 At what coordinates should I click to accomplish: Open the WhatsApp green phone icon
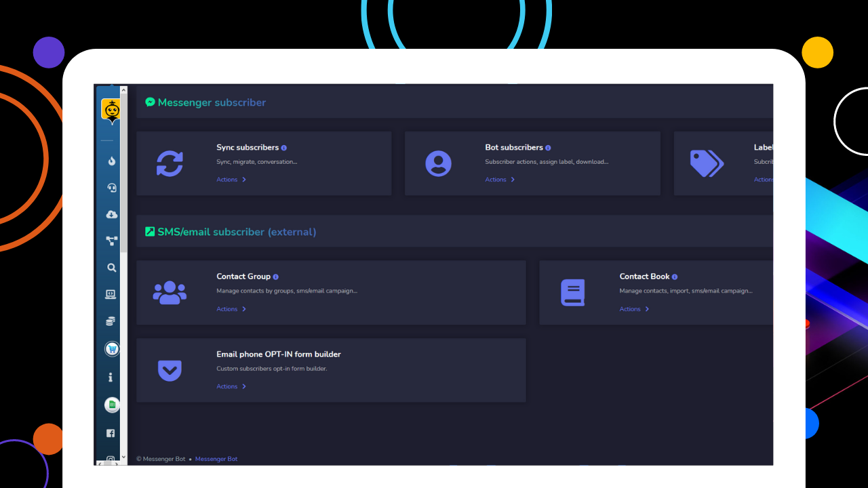111,405
